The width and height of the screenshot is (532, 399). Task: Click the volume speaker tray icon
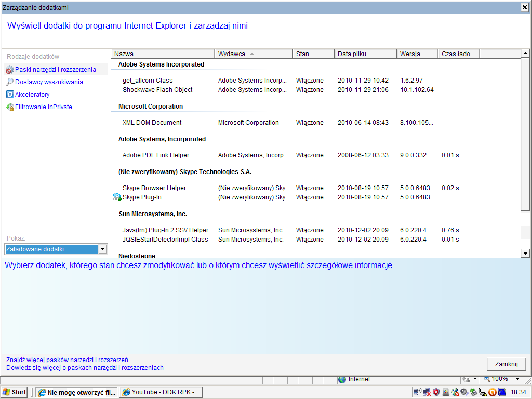tap(464, 392)
